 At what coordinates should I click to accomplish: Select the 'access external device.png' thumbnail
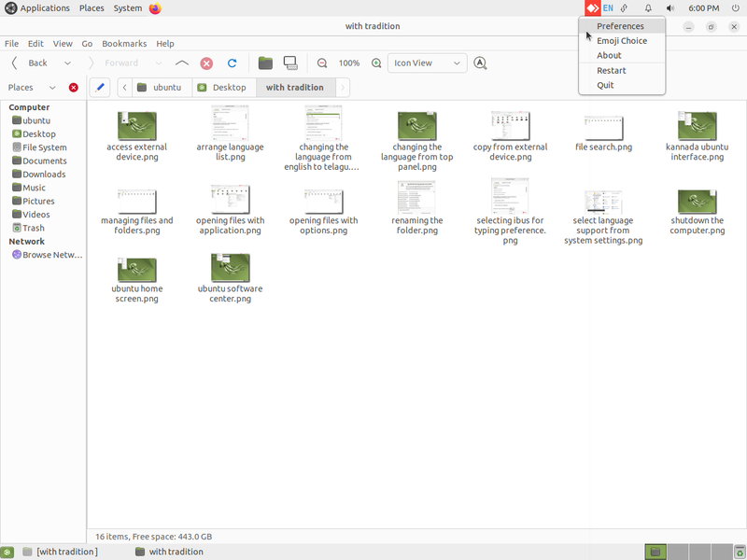[136, 126]
